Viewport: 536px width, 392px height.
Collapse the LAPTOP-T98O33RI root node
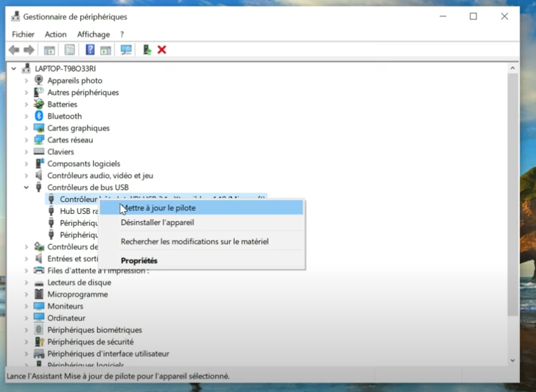click(x=14, y=69)
